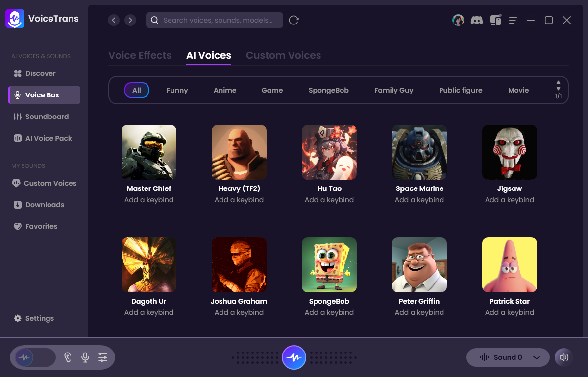Toggle the microphone in bottom bar
Screen dimensions: 588x377
tap(85, 357)
